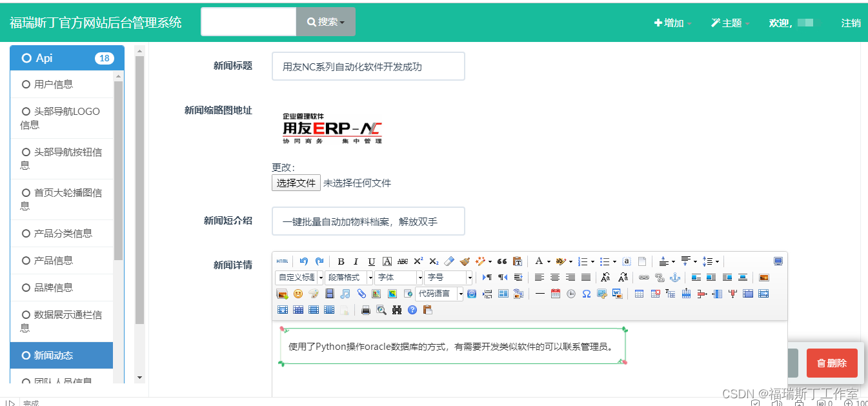This screenshot has height=406, width=868.
Task: Click the Api module header
Action: (x=67, y=58)
